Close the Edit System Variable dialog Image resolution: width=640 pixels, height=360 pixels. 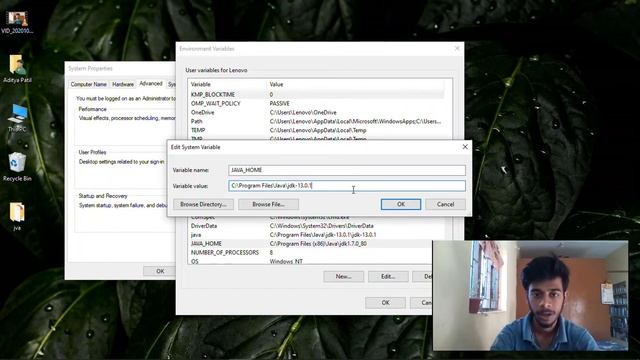pos(465,147)
